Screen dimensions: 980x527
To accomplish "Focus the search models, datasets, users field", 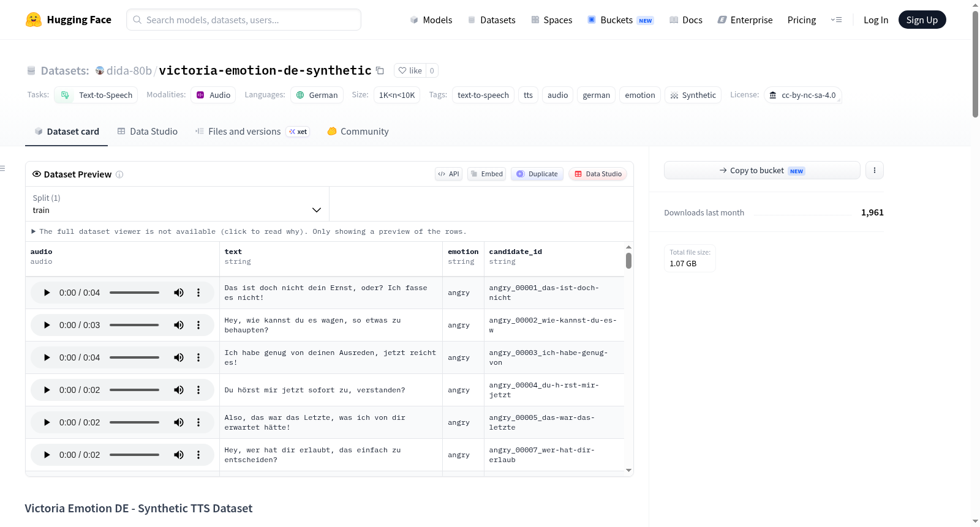I will [244, 20].
